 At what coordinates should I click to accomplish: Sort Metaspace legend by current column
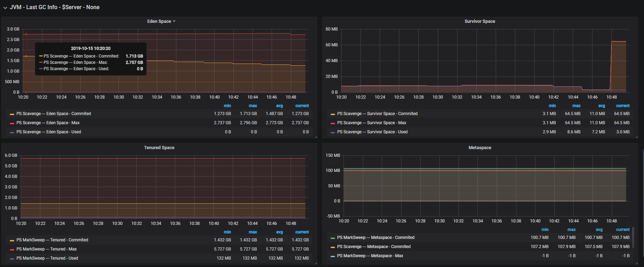coord(623,229)
